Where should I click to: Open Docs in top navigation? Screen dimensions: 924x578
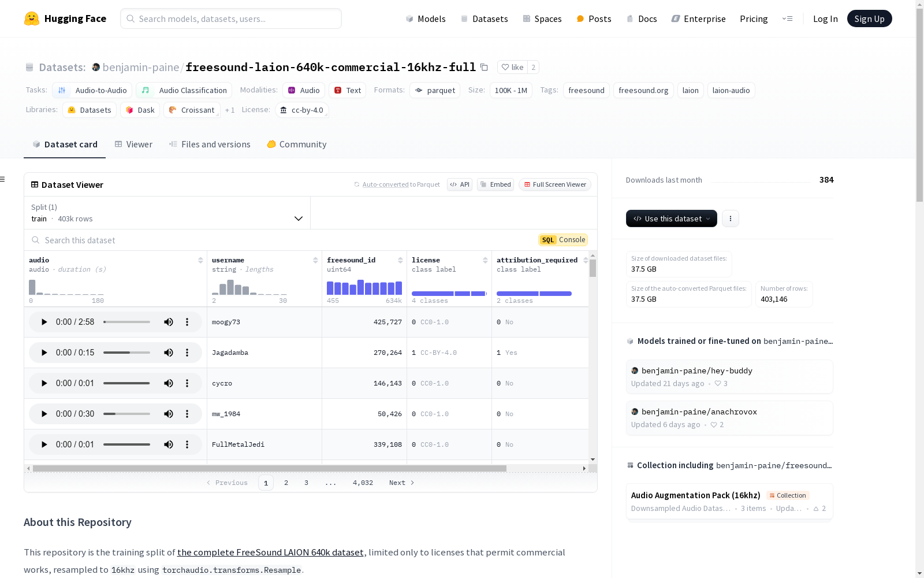tap(642, 18)
